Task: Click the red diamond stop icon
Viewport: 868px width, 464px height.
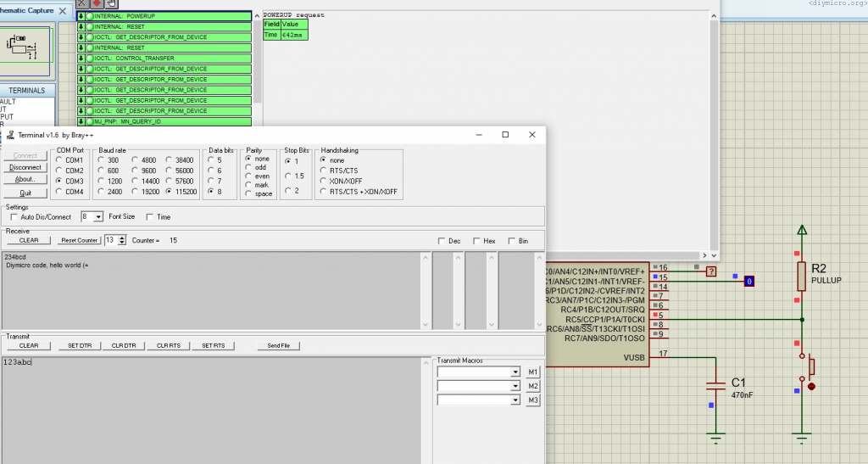Action: click(x=97, y=3)
